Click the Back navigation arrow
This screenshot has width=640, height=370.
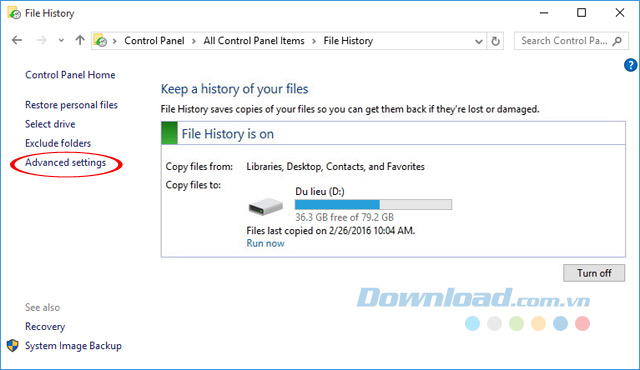pos(17,40)
